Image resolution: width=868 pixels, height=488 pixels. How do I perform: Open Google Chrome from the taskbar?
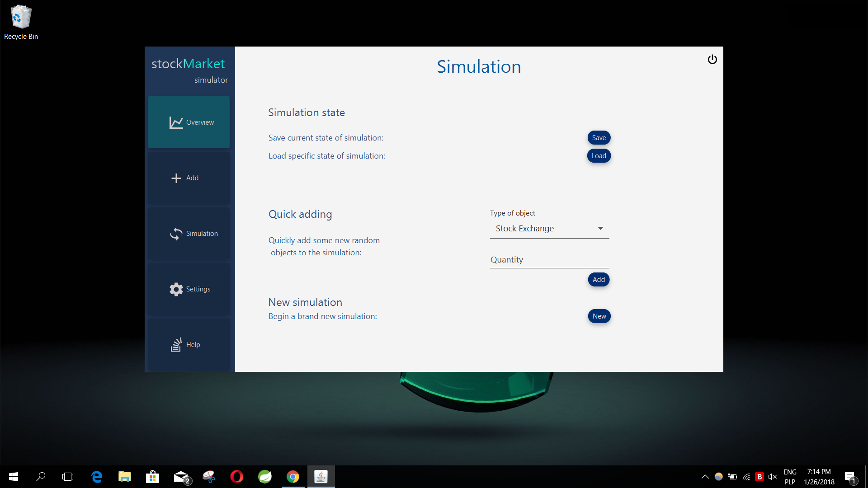[292, 477]
